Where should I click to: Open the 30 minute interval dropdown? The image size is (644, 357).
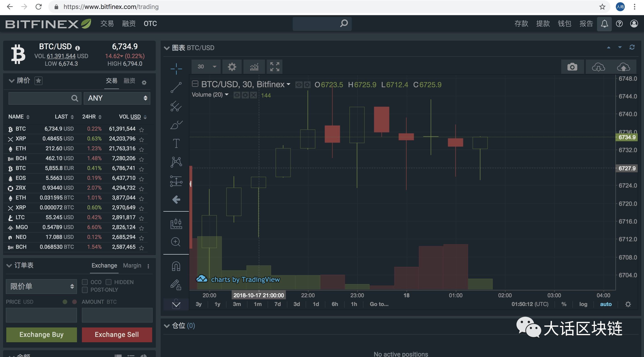click(206, 67)
